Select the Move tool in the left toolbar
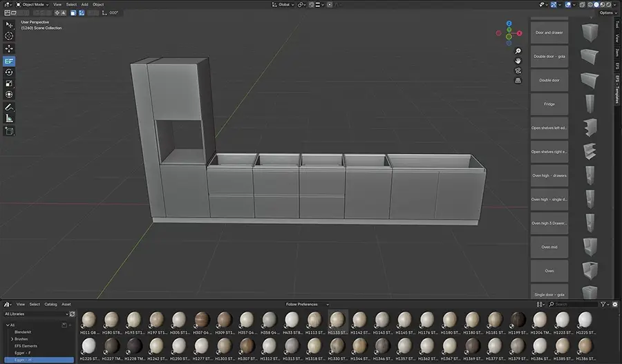The image size is (622, 364). (x=10, y=48)
